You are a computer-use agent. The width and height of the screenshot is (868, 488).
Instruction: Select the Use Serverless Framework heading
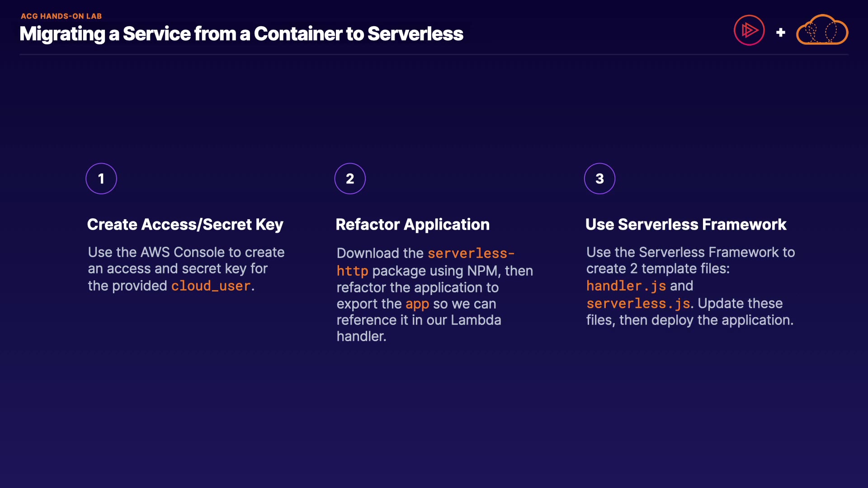(685, 225)
